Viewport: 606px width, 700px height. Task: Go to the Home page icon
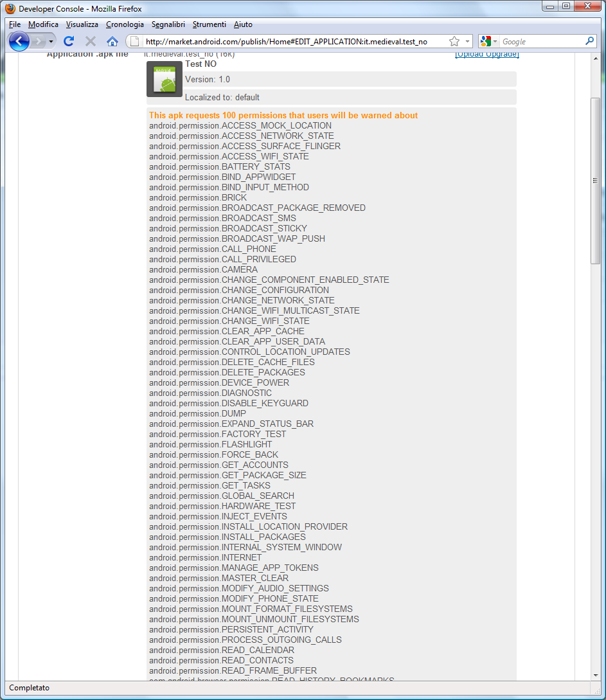click(112, 42)
